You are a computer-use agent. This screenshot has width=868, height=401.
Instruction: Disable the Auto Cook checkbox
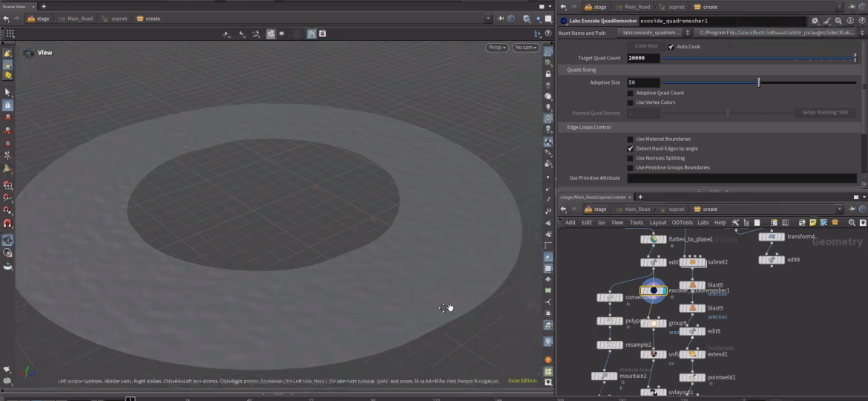[x=671, y=47]
